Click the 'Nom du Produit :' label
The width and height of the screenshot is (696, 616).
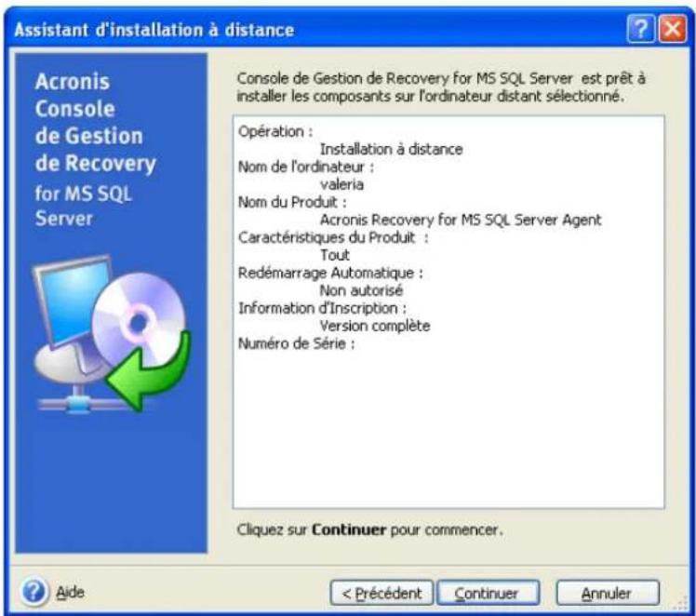[292, 202]
